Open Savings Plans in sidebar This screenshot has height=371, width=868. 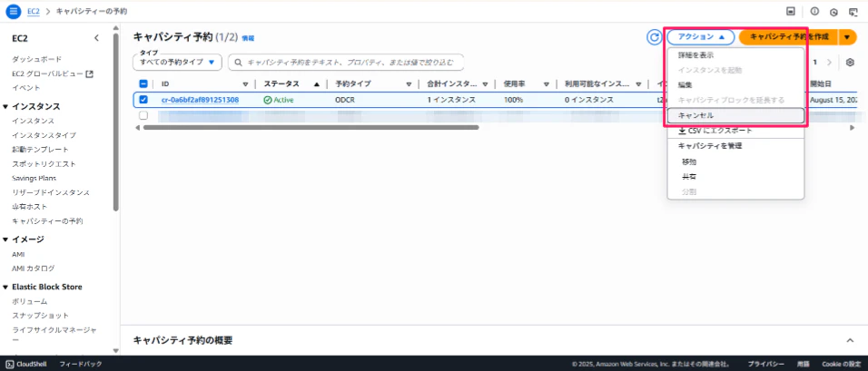35,178
